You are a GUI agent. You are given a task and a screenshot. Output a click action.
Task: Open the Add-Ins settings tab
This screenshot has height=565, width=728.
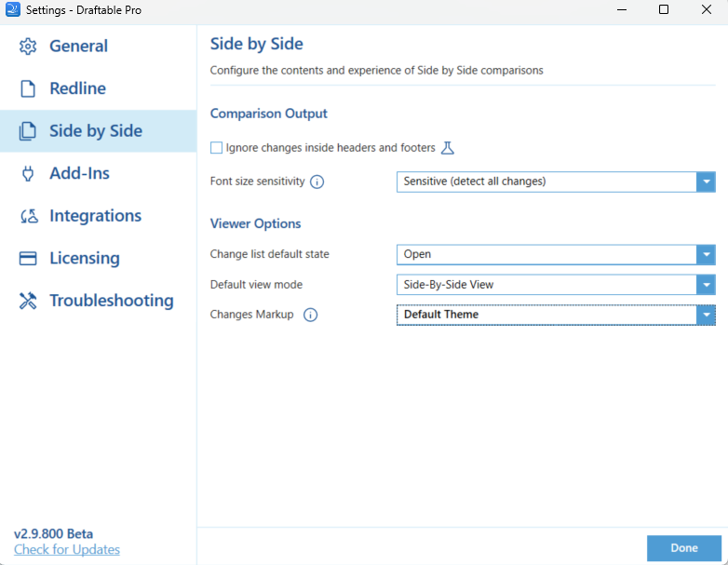[98, 174]
